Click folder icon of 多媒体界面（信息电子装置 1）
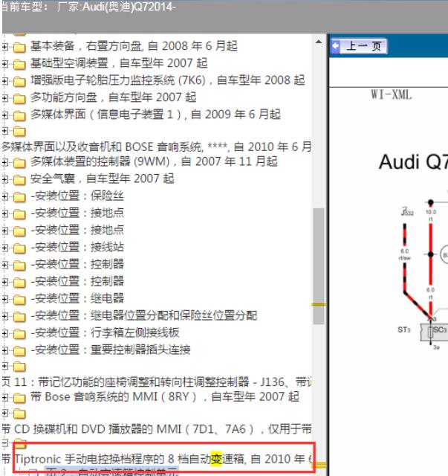The image size is (448, 476). tap(19, 115)
